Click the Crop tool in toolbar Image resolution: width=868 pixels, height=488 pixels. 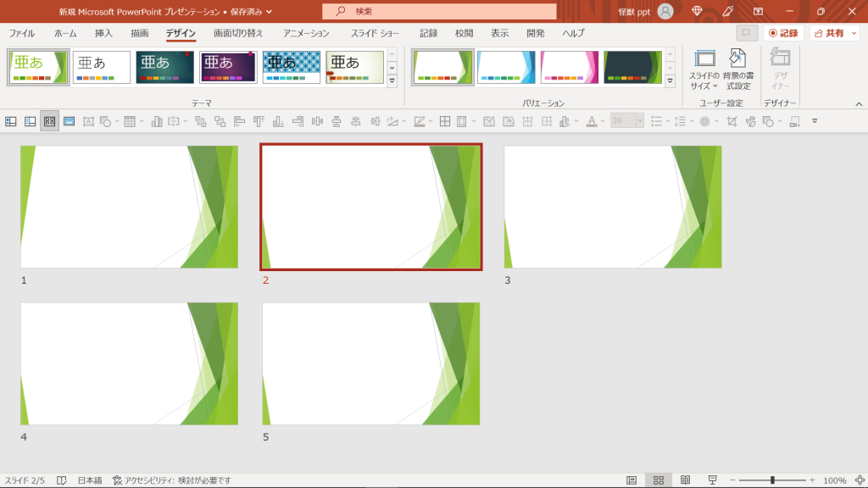pyautogui.click(x=732, y=121)
